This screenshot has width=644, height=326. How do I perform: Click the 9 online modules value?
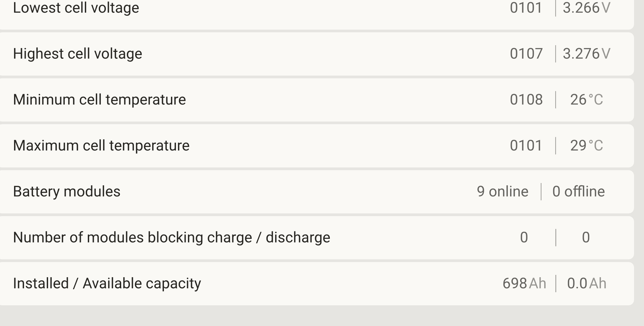(502, 191)
